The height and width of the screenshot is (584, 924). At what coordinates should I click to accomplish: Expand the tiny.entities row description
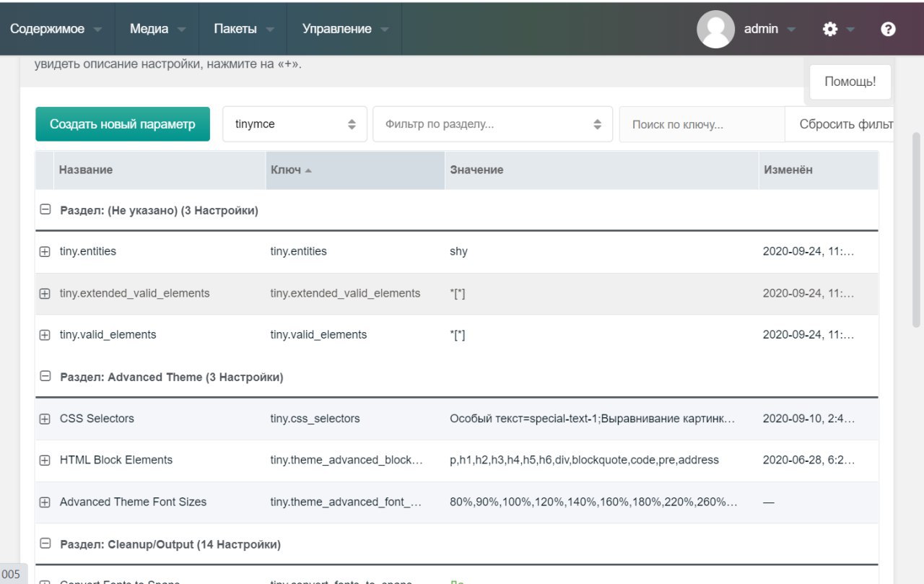(x=45, y=252)
